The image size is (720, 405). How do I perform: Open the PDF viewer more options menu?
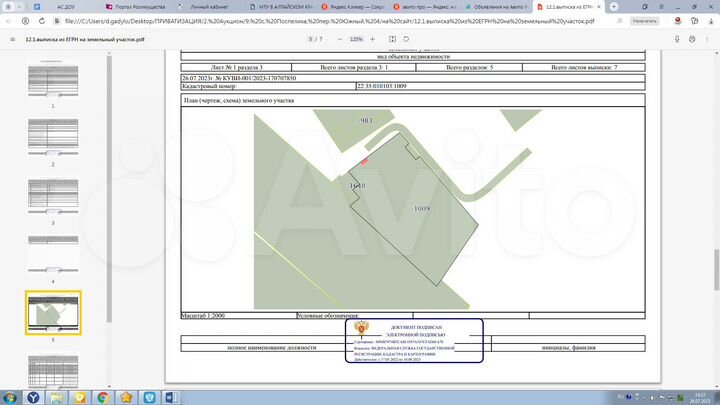click(707, 39)
